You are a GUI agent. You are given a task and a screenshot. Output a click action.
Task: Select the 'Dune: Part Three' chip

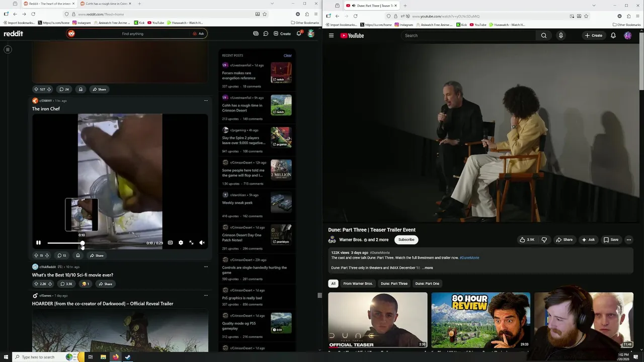tap(394, 284)
